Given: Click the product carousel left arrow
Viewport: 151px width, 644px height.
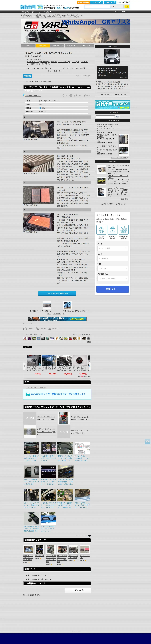Looking at the screenshot, I should 24,366.
